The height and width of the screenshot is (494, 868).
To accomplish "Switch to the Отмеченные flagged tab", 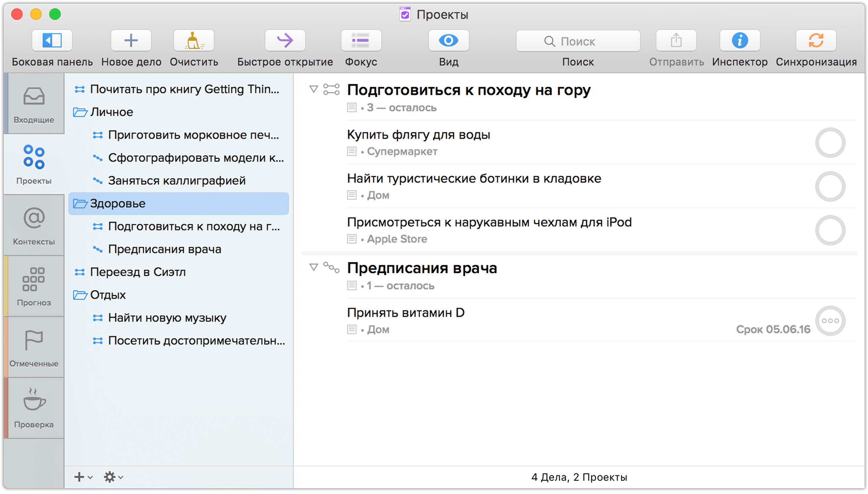I will [x=34, y=347].
